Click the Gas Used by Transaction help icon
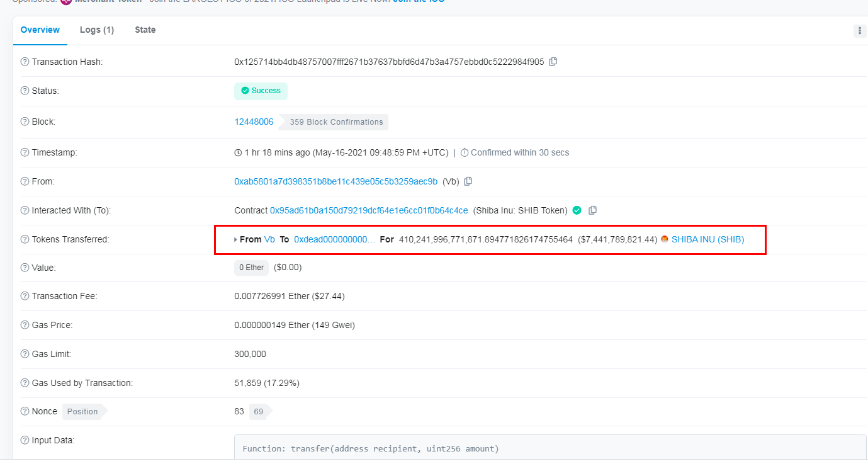Viewport: 868px width, 471px height. [25, 383]
